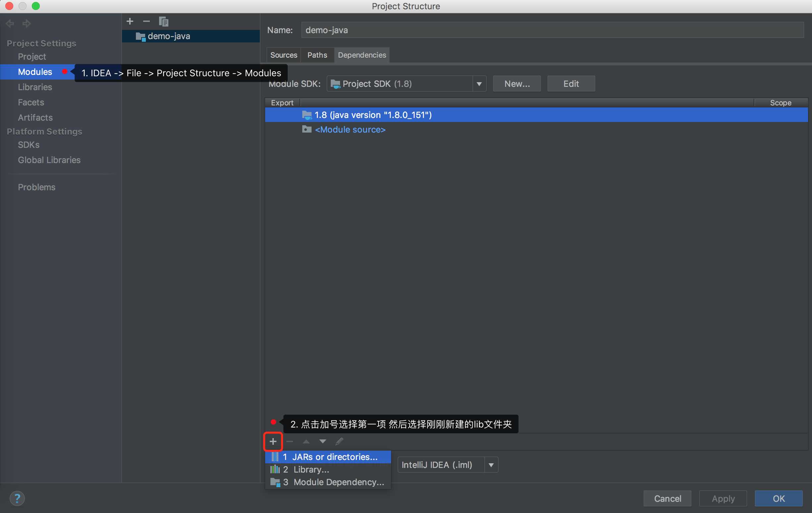Switch to the Paths tab
812x513 pixels.
coord(317,55)
